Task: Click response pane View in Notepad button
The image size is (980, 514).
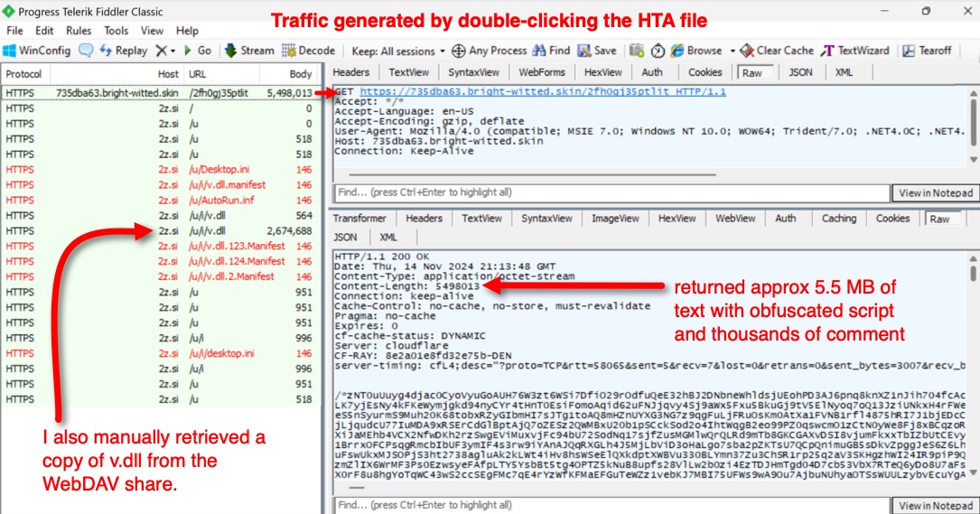Action: coord(936,505)
